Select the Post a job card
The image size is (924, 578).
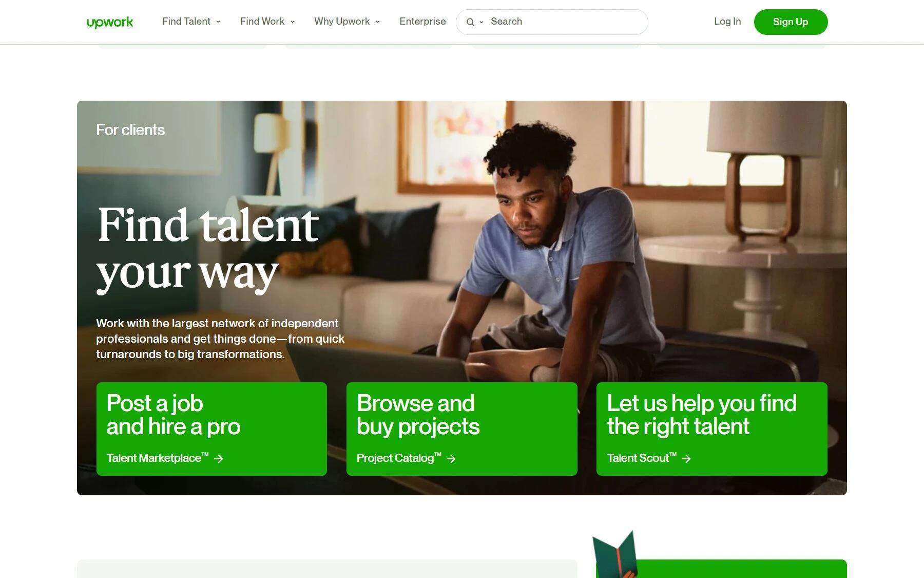tap(211, 429)
